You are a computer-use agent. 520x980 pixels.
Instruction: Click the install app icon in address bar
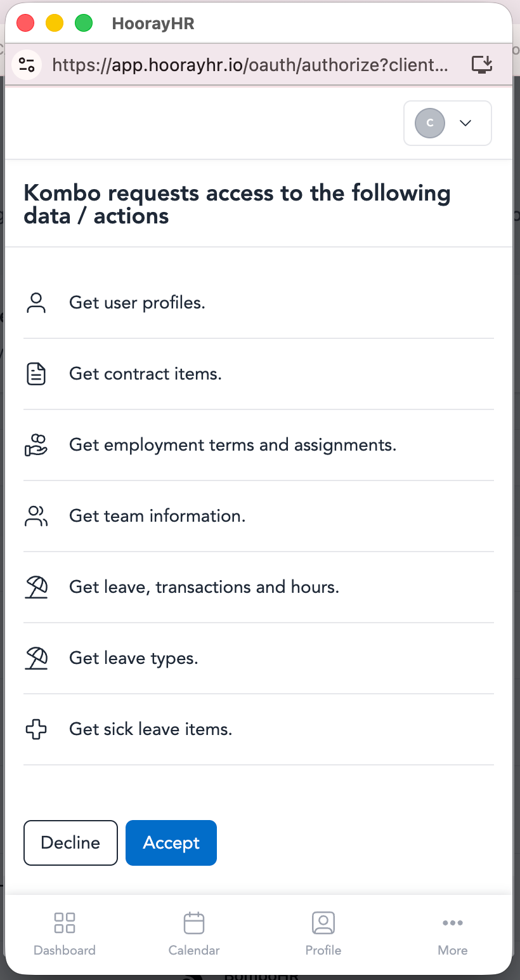pos(482,64)
